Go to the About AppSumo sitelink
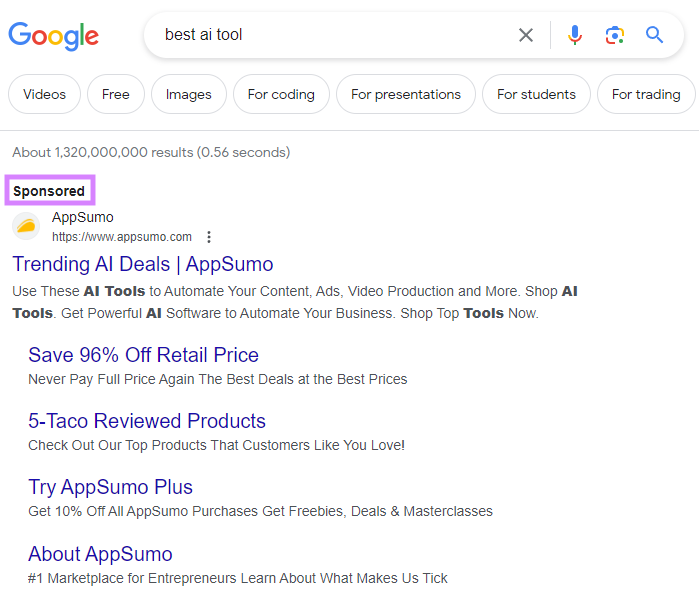699x593 pixels. 100,554
